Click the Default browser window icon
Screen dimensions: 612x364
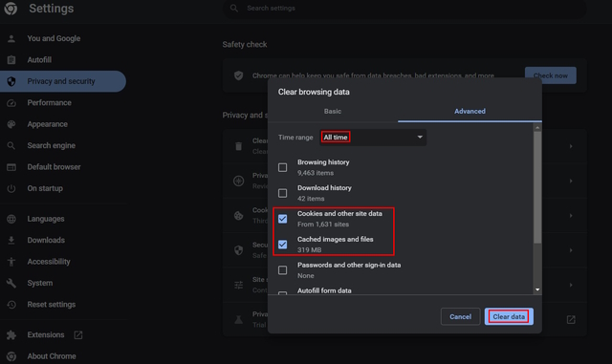tap(11, 167)
